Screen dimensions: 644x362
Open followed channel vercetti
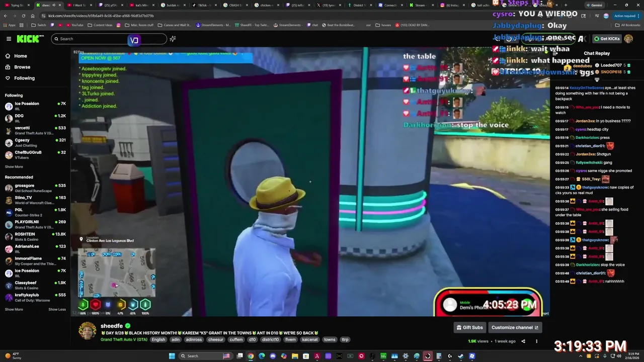(x=35, y=130)
